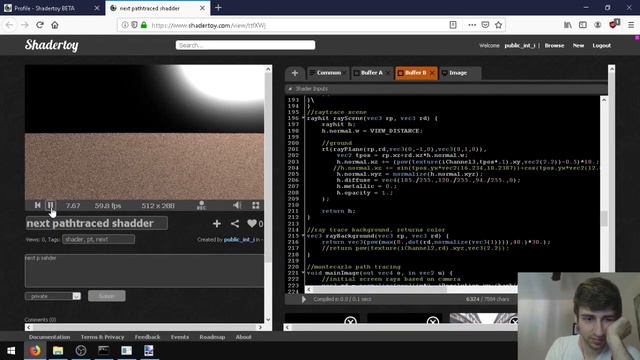Close the Buffer B tab
Screen dimensions: 640x360
click(x=432, y=73)
